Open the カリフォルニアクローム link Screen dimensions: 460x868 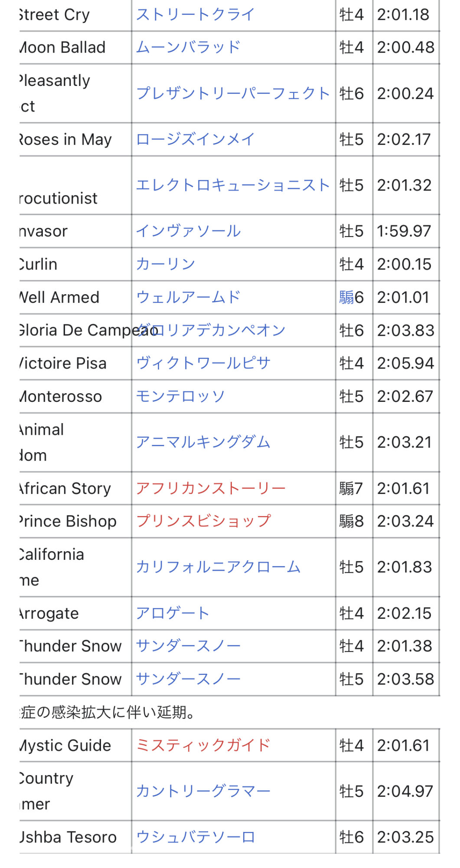pyautogui.click(x=218, y=567)
